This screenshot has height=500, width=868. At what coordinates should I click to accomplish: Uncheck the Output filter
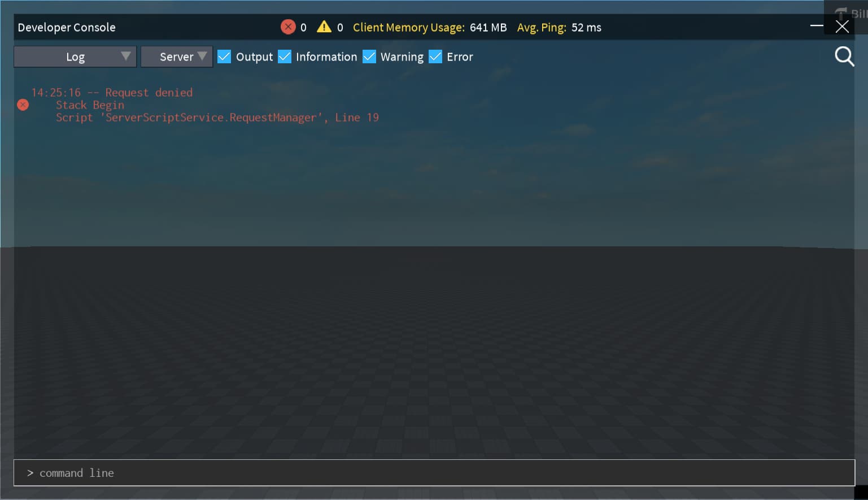(x=224, y=56)
